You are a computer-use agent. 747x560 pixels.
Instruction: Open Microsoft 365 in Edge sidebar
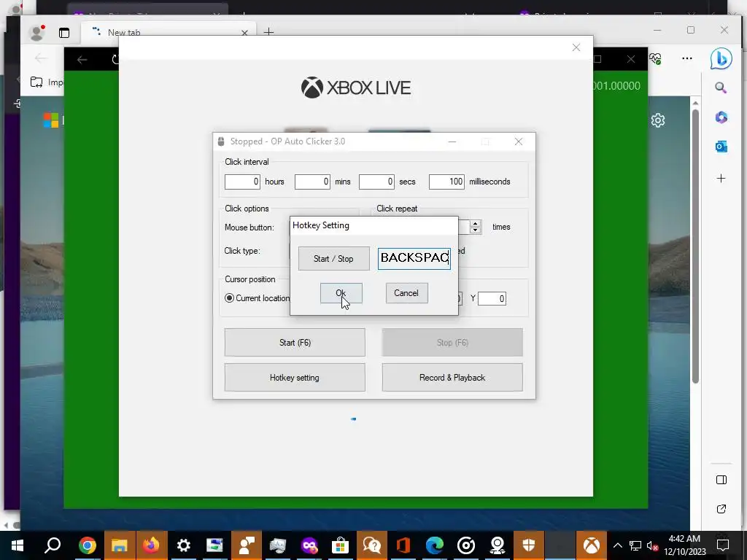point(721,117)
